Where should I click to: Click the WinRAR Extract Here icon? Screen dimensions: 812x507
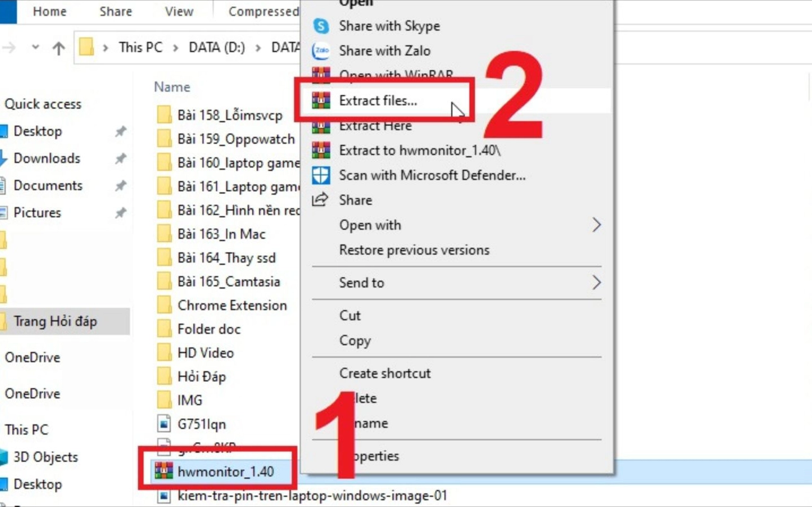click(321, 126)
